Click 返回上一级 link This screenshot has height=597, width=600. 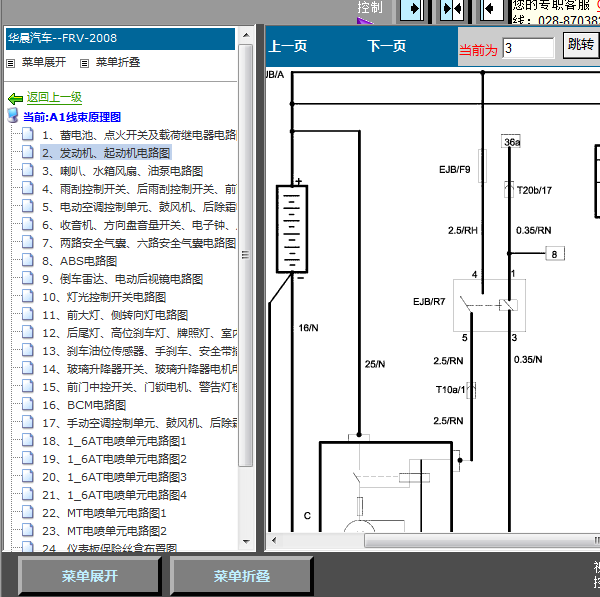click(54, 97)
